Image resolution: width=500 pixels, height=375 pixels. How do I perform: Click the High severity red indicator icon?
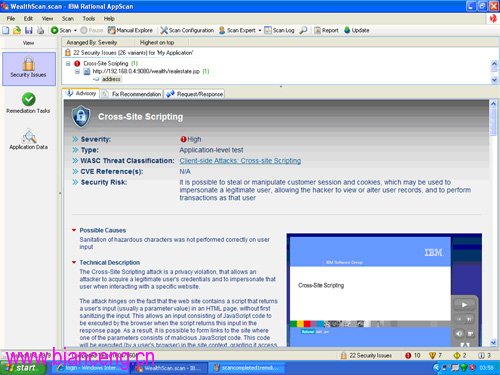point(183,139)
